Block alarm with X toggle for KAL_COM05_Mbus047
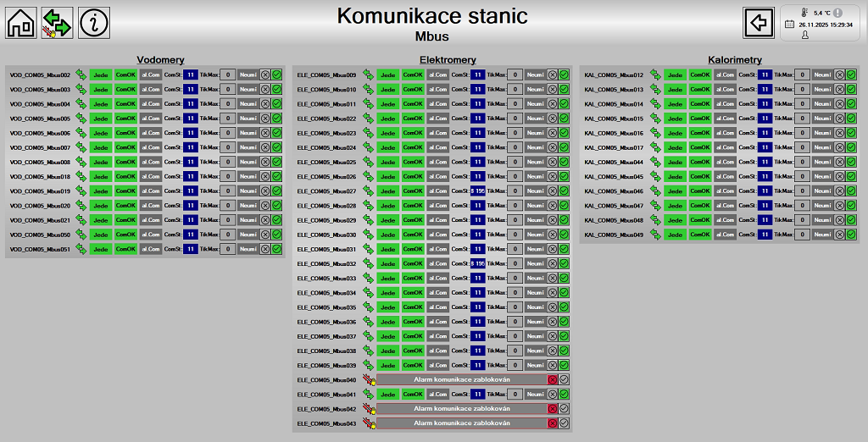The width and height of the screenshot is (868, 442). (840, 206)
